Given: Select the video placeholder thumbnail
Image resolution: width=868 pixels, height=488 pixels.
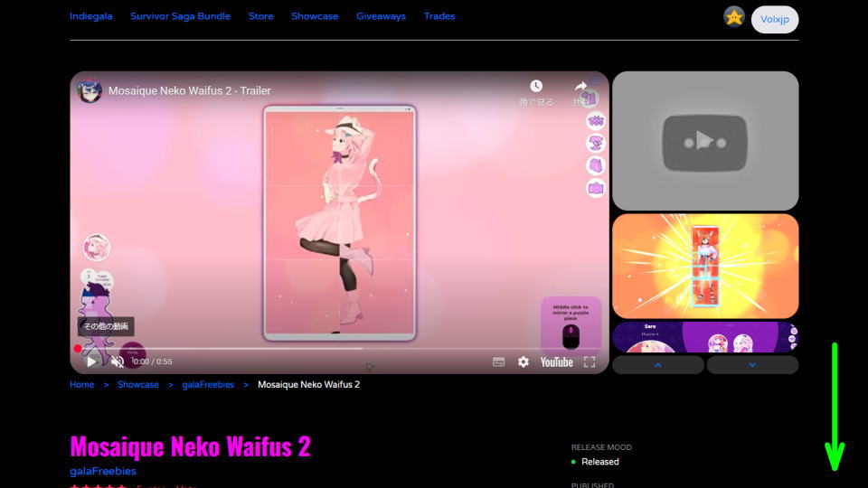Looking at the screenshot, I should [705, 141].
